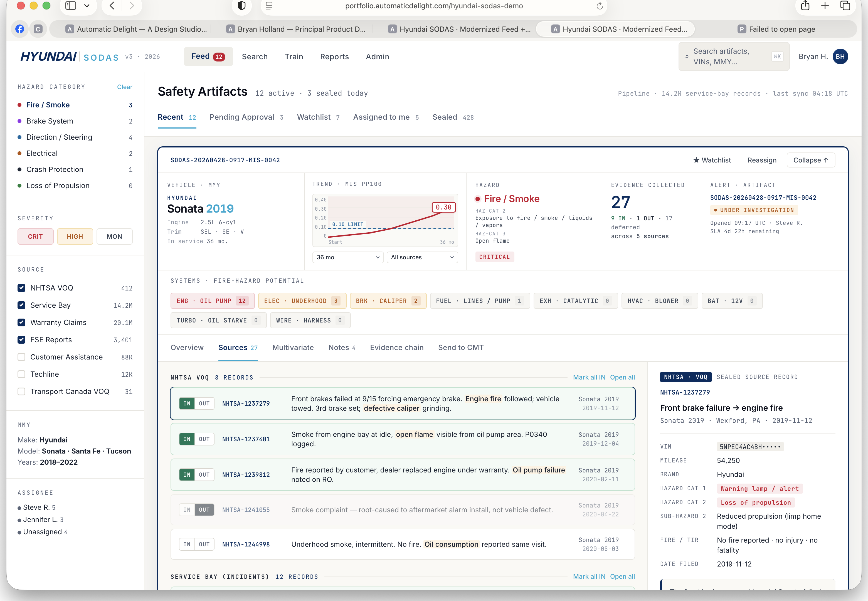Switch to the Failed to open page tab

[x=776, y=29]
